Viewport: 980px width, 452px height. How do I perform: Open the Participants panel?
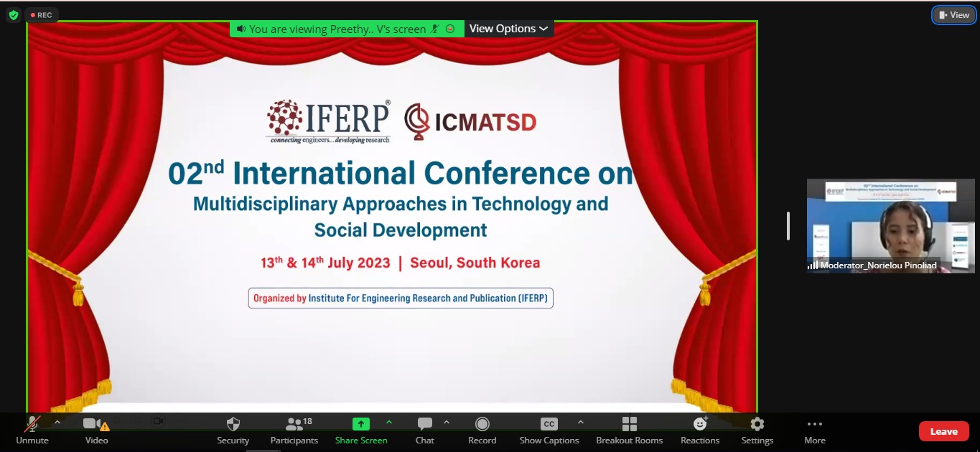pos(294,430)
